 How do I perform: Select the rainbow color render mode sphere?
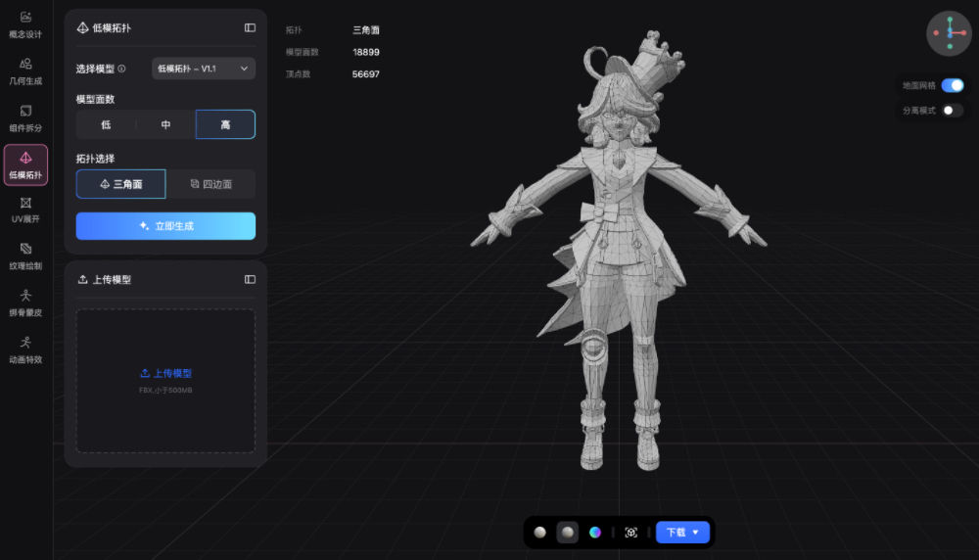(595, 533)
